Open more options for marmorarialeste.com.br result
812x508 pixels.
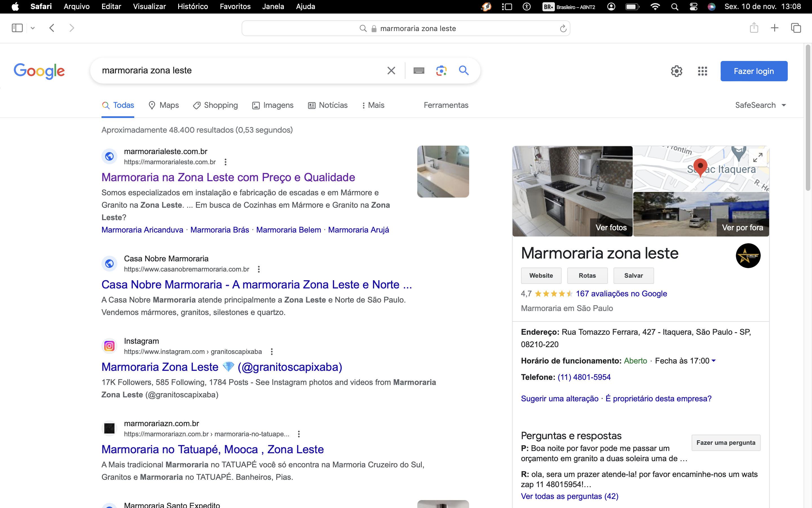[226, 162]
